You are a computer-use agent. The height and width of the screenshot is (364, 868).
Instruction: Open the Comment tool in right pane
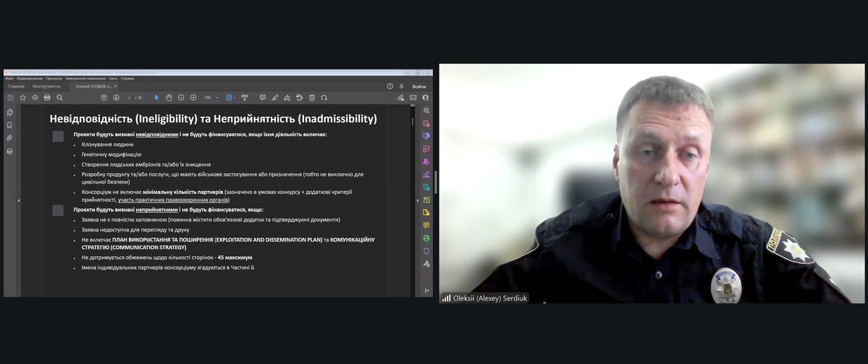coord(426,225)
